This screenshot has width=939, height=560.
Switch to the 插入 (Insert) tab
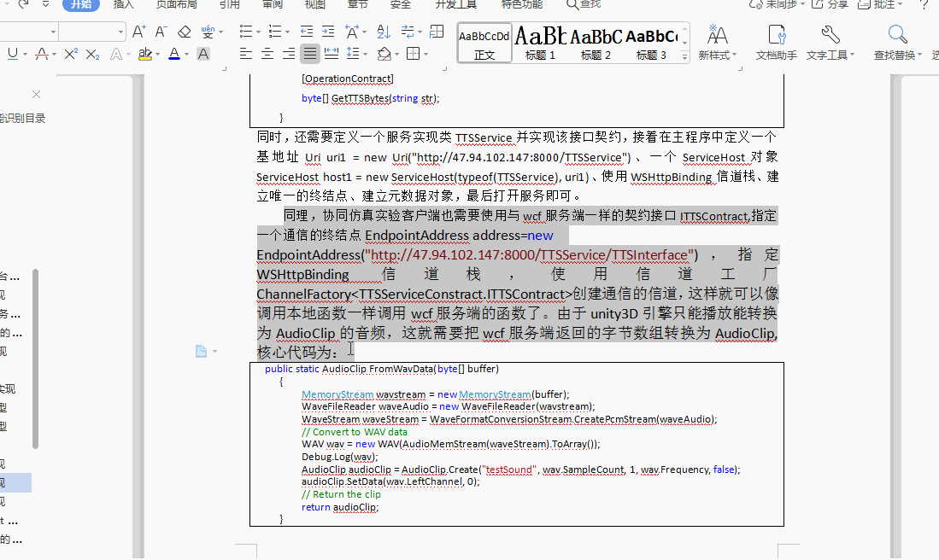click(x=123, y=4)
